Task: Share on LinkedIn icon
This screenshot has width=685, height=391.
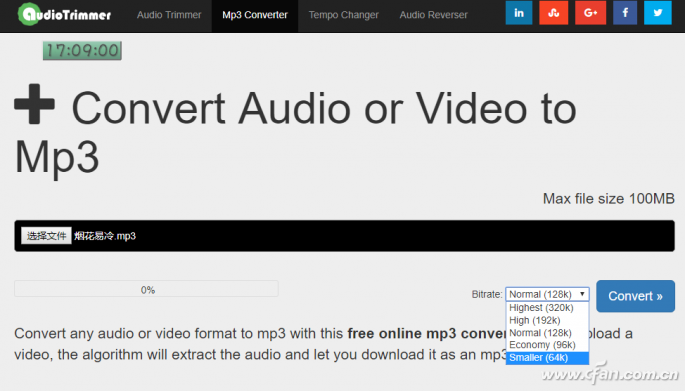Action: [519, 13]
